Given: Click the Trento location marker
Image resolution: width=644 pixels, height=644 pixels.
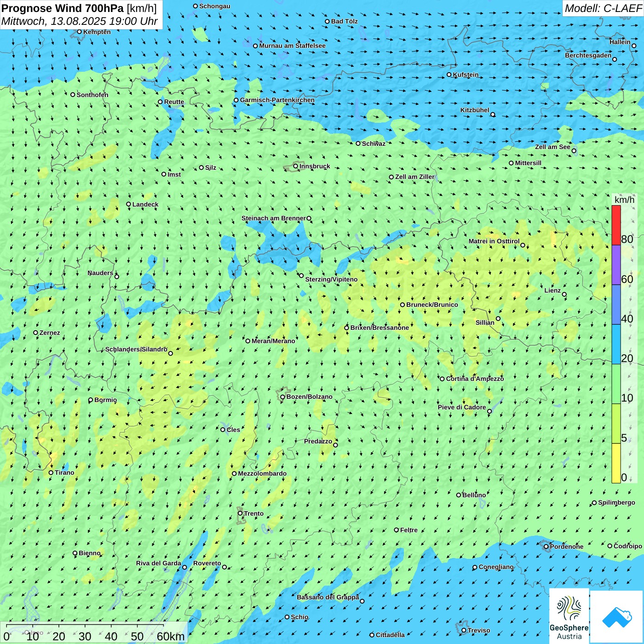Looking at the screenshot, I should pos(240,513).
